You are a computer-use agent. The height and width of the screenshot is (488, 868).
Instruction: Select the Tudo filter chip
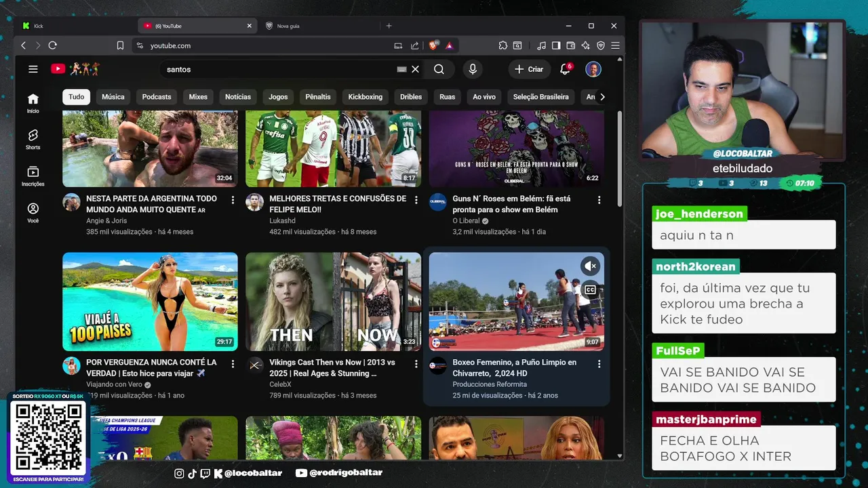pos(77,97)
